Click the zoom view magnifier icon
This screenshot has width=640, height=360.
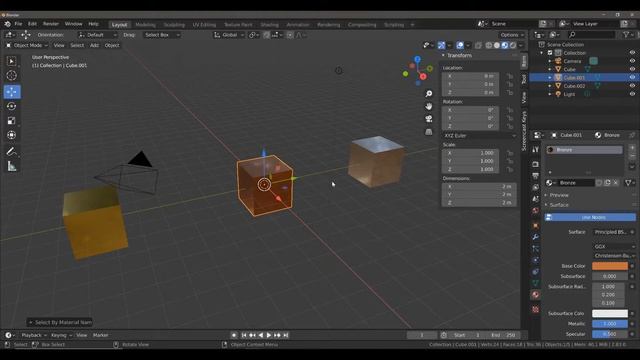tap(429, 94)
